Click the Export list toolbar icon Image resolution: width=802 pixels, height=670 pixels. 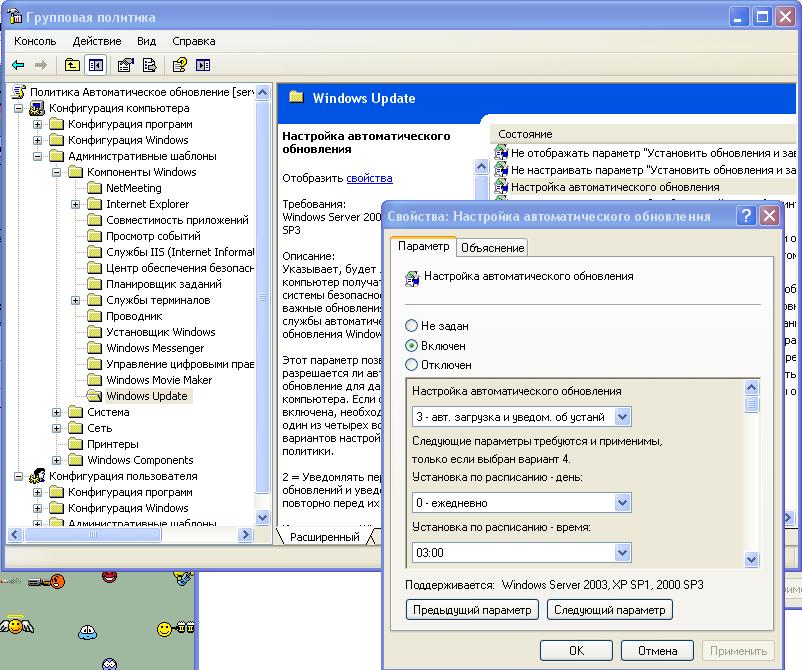pyautogui.click(x=149, y=65)
